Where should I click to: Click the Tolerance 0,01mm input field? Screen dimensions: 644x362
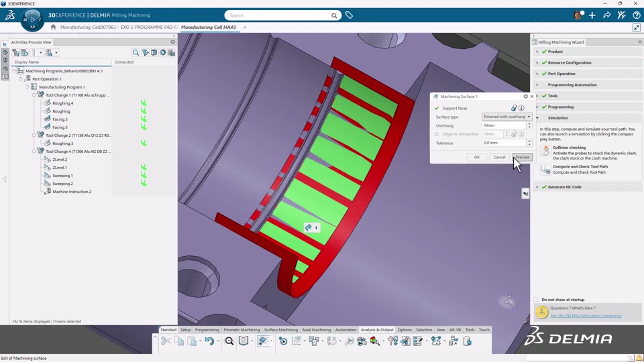tap(504, 143)
